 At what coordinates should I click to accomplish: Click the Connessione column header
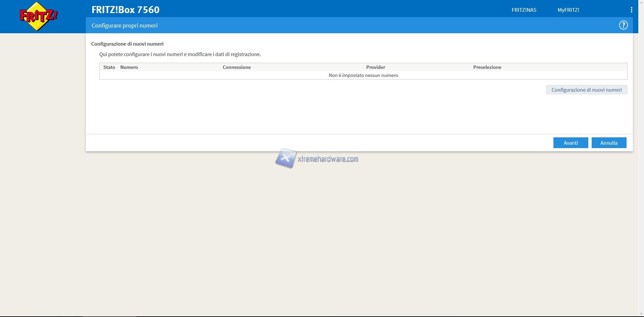coord(236,67)
